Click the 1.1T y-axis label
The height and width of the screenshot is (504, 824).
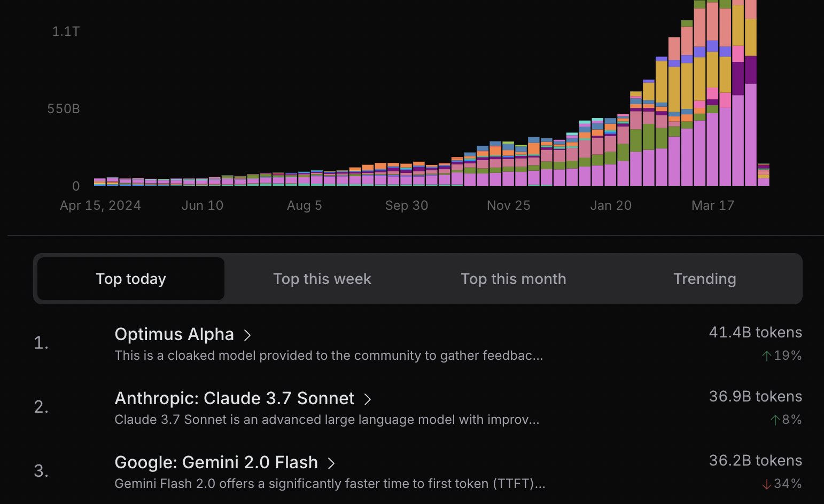[66, 31]
